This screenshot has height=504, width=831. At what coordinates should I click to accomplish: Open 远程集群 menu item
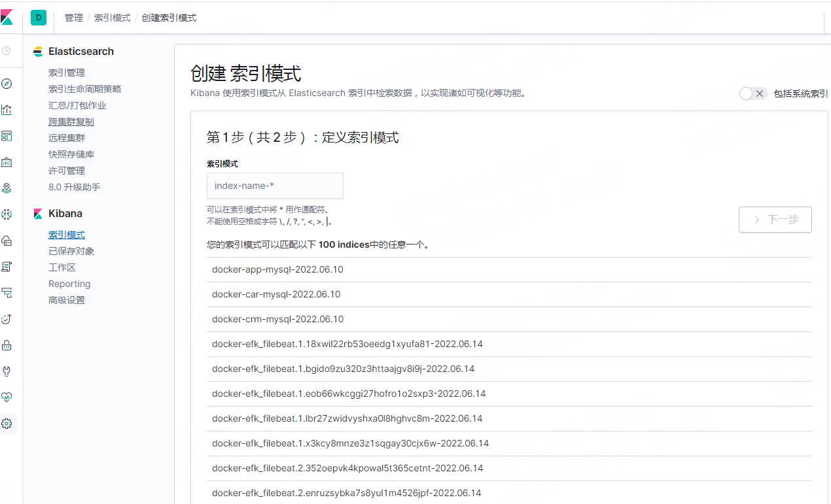(67, 138)
